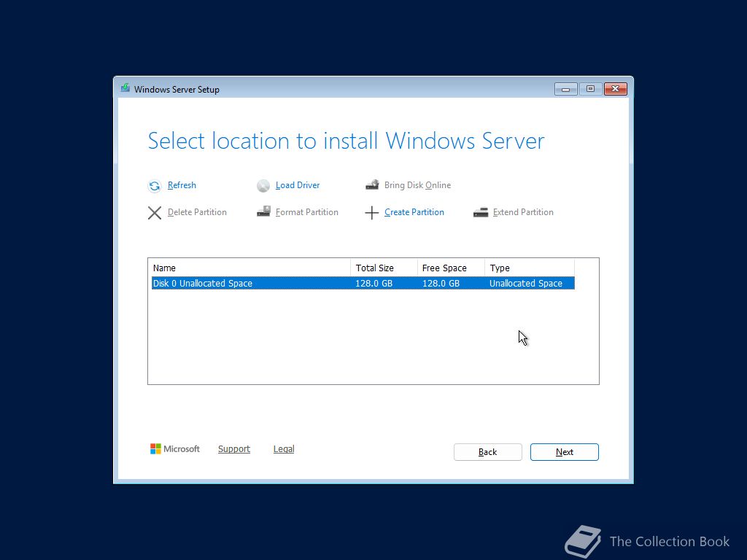
Task: Click the Bring Disk Online label
Action: (417, 185)
